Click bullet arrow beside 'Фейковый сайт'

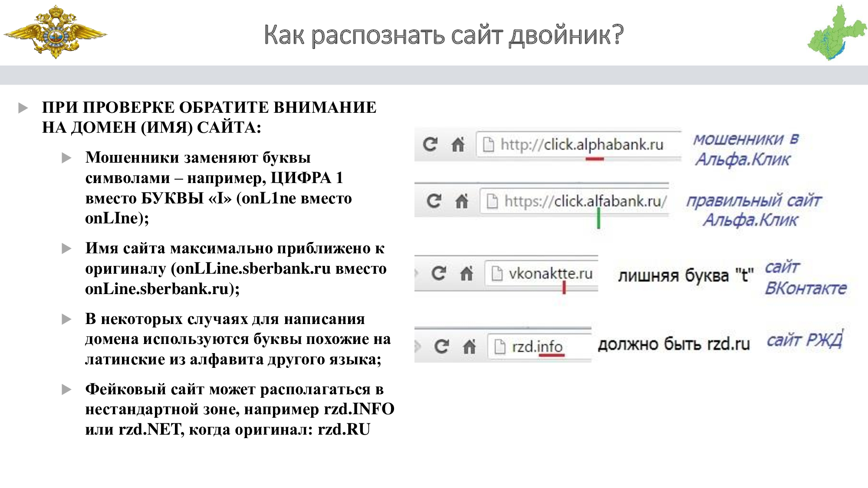(x=66, y=390)
